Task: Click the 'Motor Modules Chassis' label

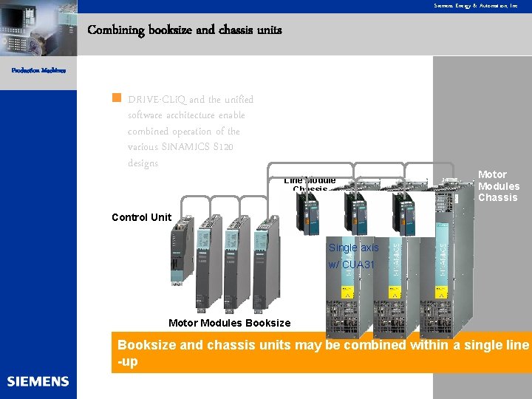Action: pos(499,186)
